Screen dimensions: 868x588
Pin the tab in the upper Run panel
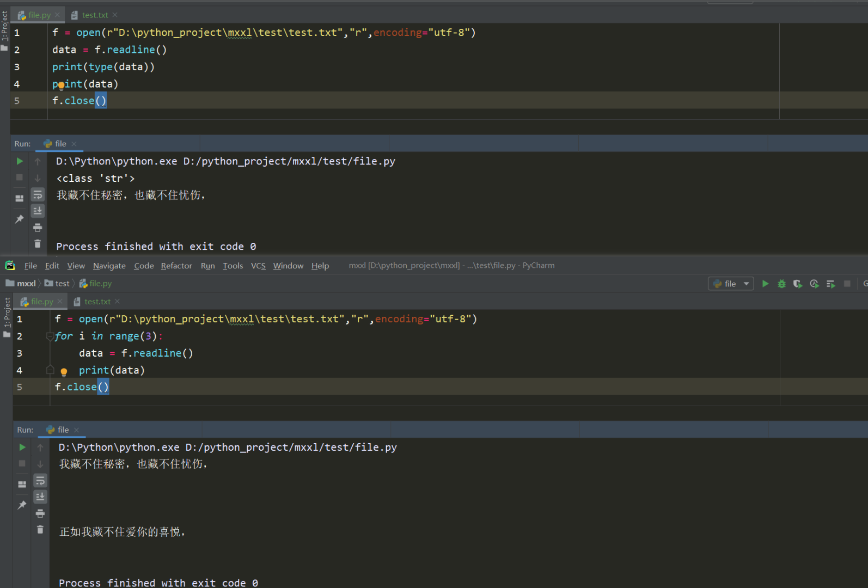tap(20, 219)
